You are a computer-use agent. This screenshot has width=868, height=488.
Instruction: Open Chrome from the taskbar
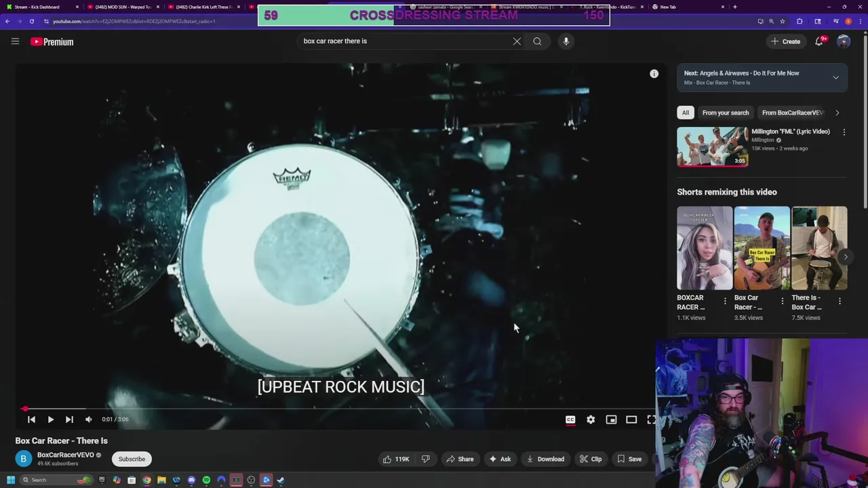146,480
